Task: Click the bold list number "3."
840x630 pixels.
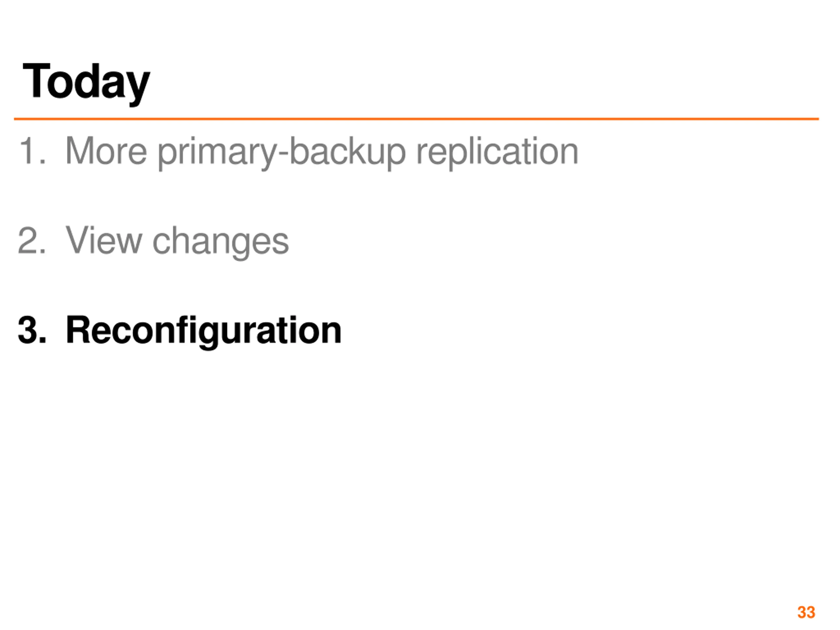Action: [x=32, y=330]
